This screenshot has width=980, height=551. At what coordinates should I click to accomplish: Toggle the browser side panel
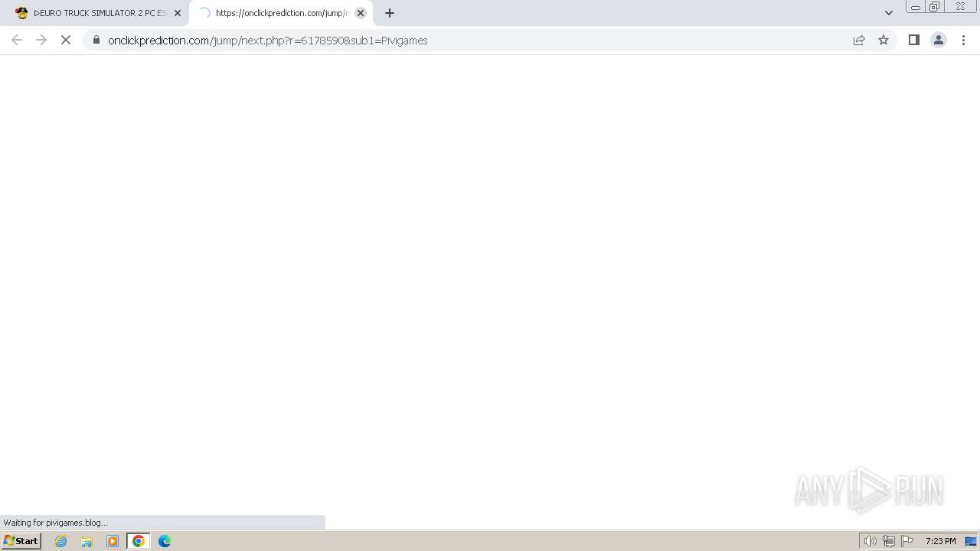(914, 40)
